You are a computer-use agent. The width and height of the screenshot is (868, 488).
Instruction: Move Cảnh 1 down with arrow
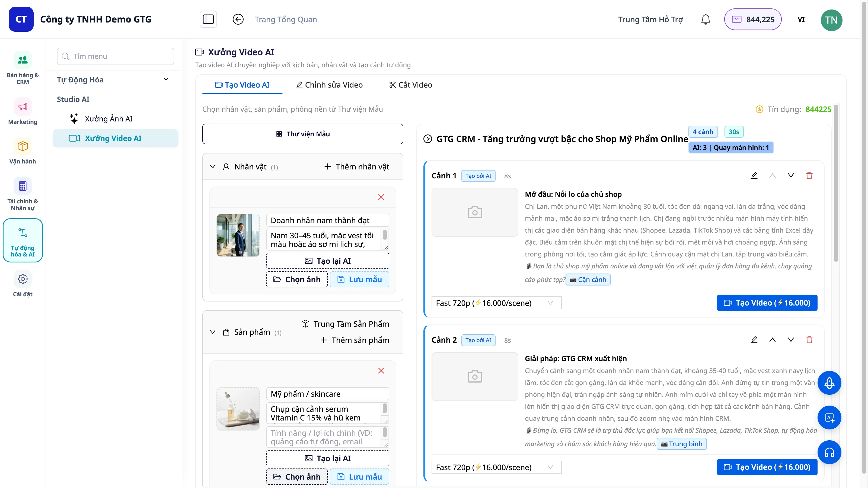coord(791,175)
